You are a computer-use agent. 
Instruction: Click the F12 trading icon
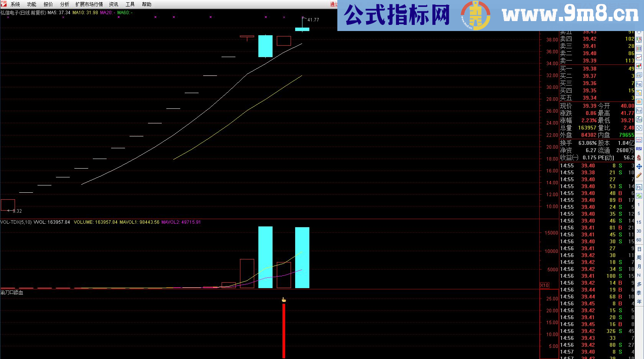[x=639, y=111]
